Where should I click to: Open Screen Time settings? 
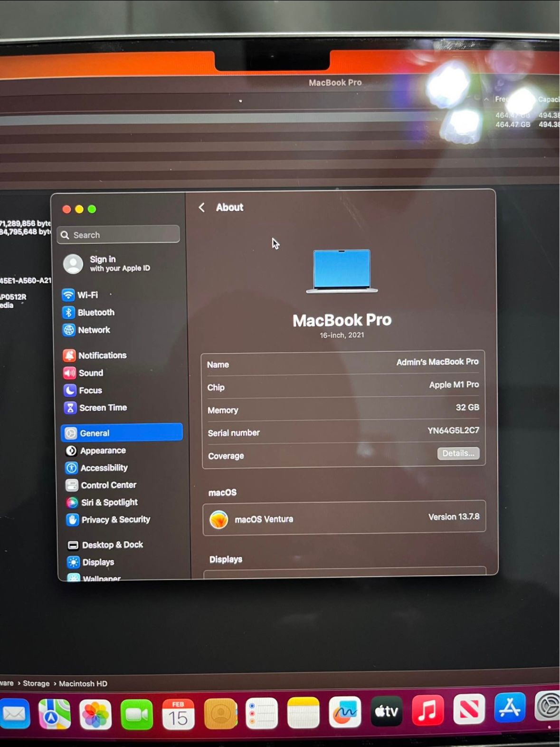pyautogui.click(x=95, y=408)
